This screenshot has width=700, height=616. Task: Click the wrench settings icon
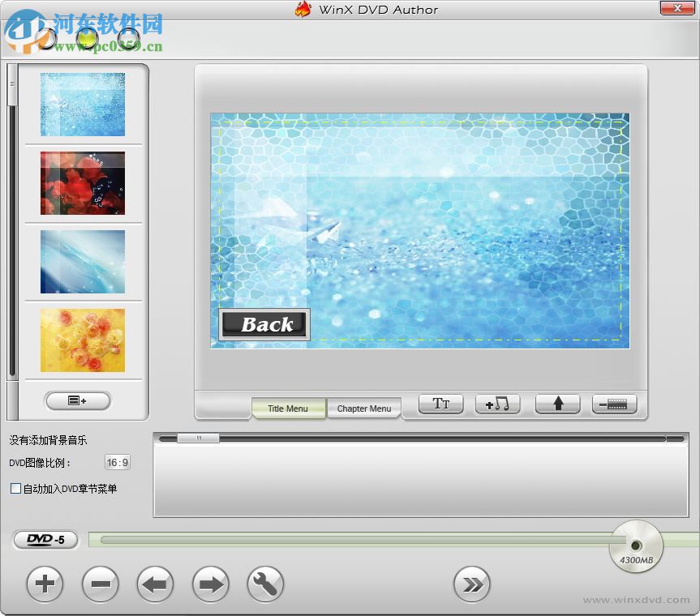[265, 584]
